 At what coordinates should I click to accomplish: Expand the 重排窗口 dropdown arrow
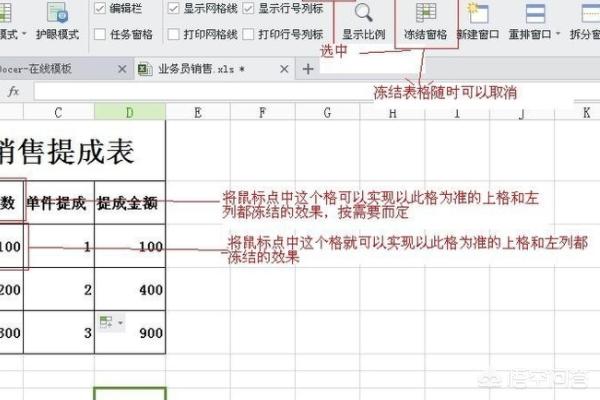click(x=558, y=34)
